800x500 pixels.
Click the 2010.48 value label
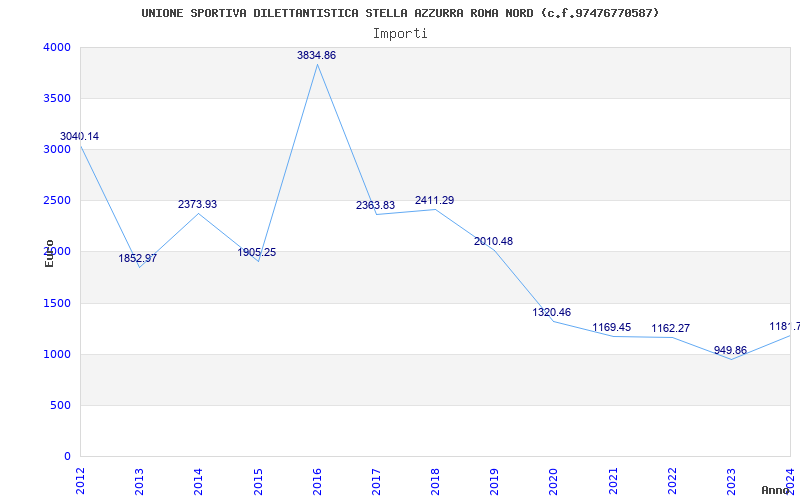[x=493, y=241]
